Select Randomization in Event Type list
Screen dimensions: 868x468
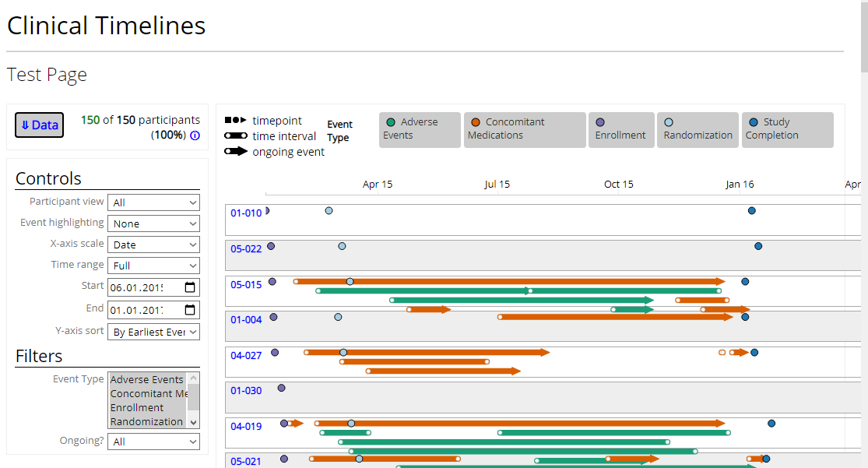click(x=146, y=422)
